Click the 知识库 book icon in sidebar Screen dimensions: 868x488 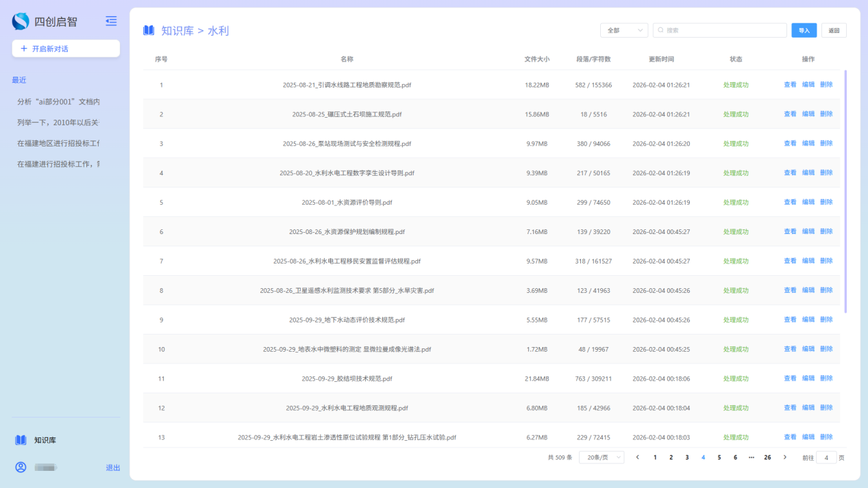point(21,440)
